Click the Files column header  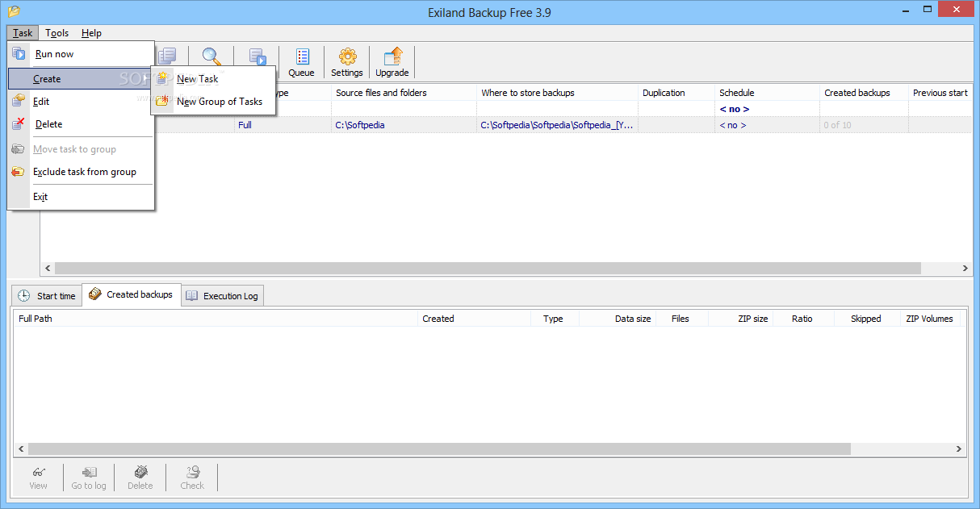[x=682, y=319]
